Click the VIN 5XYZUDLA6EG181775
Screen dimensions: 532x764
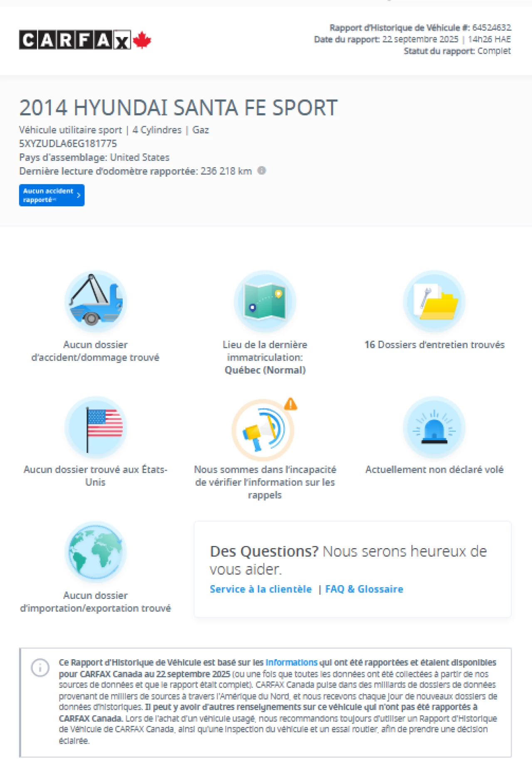(x=68, y=143)
